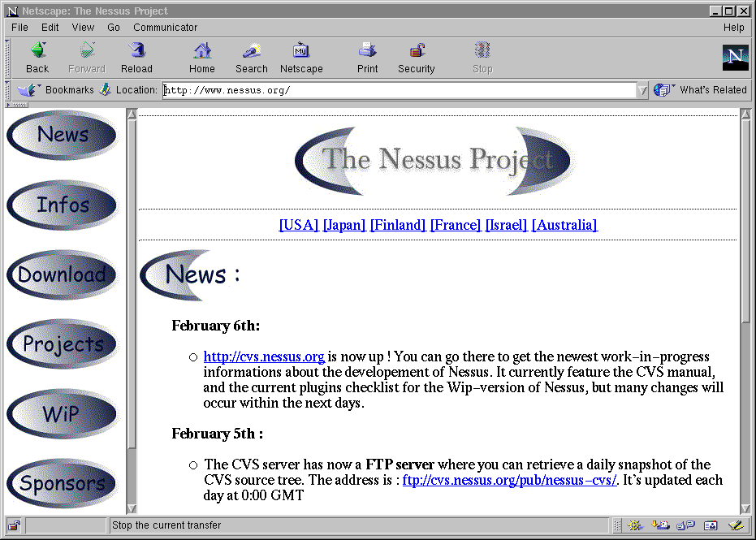756x540 pixels.
Task: Click the Reload toolbar icon
Action: point(136,57)
